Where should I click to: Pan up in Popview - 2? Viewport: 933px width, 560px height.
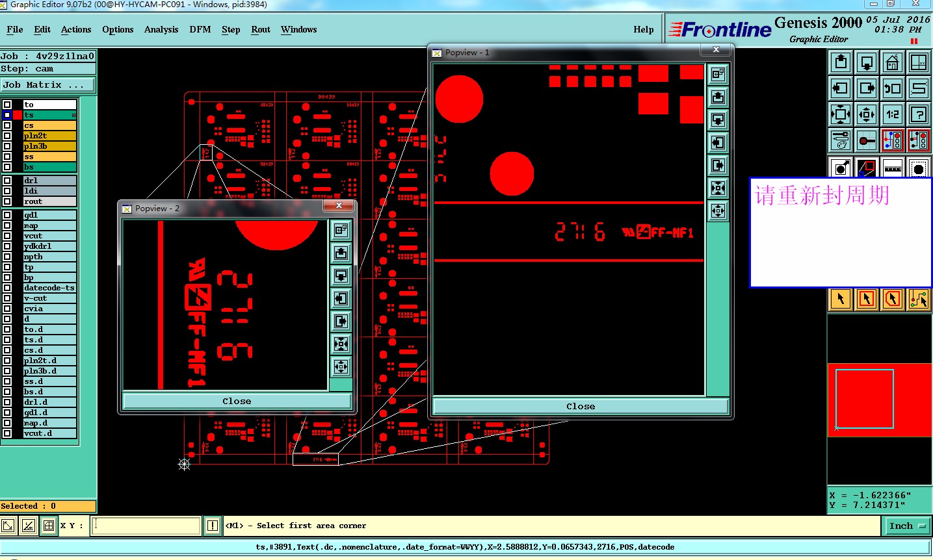coord(341,253)
